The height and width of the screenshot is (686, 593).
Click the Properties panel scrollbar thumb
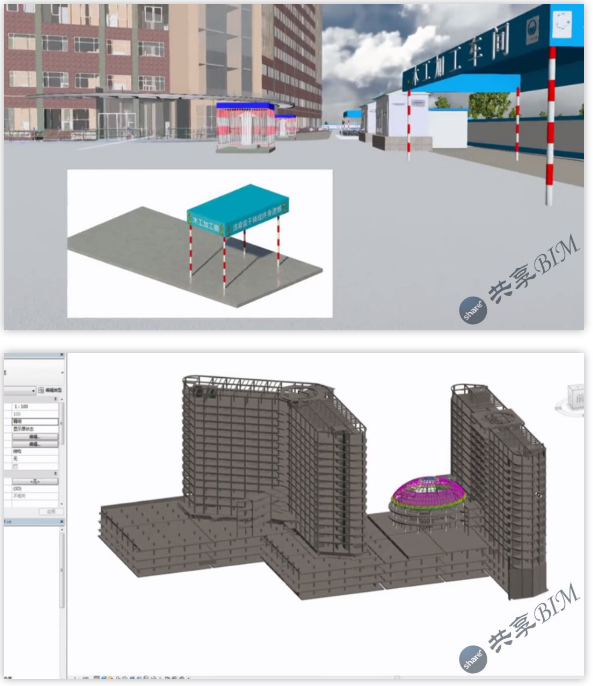pyautogui.click(x=62, y=422)
